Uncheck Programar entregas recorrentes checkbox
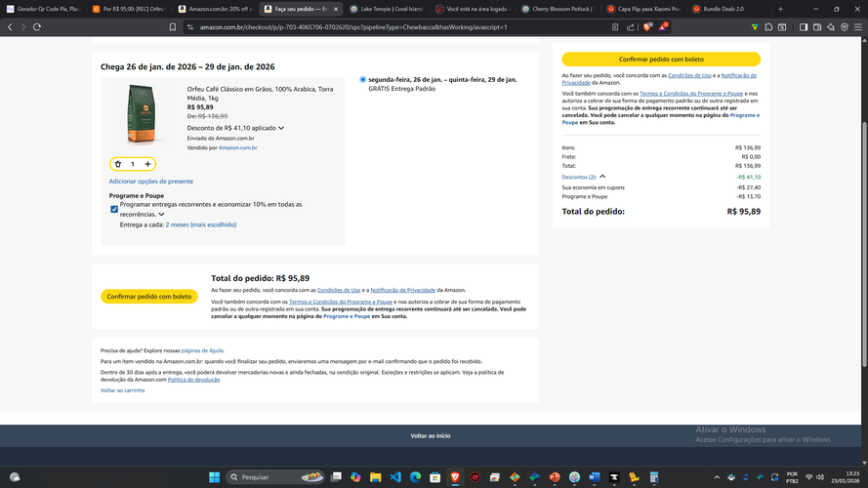The image size is (868, 488). (114, 209)
